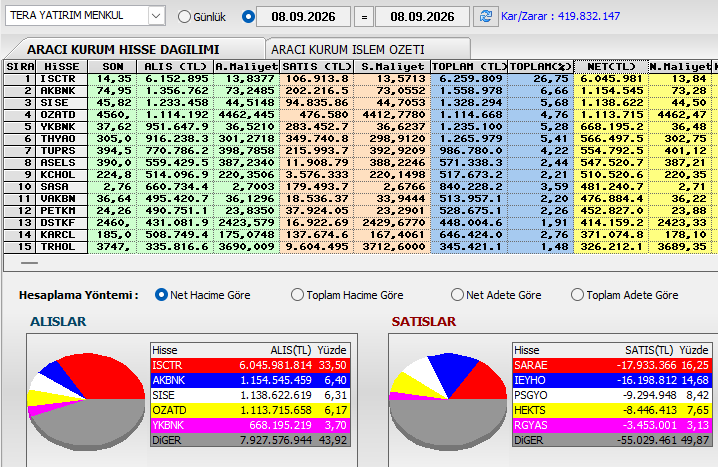Click HEKTS yellow row in SATISLAR legend

[x=612, y=410]
